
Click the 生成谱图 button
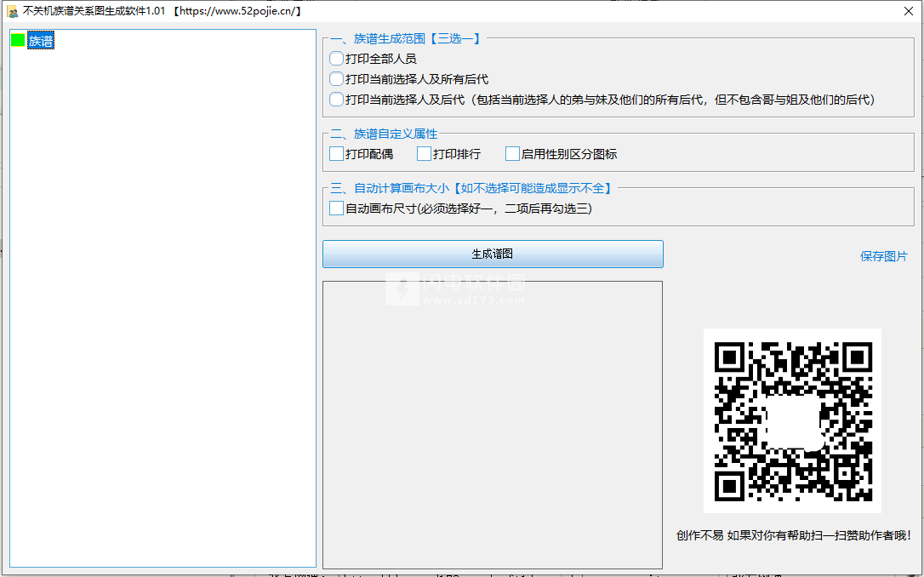tap(493, 254)
